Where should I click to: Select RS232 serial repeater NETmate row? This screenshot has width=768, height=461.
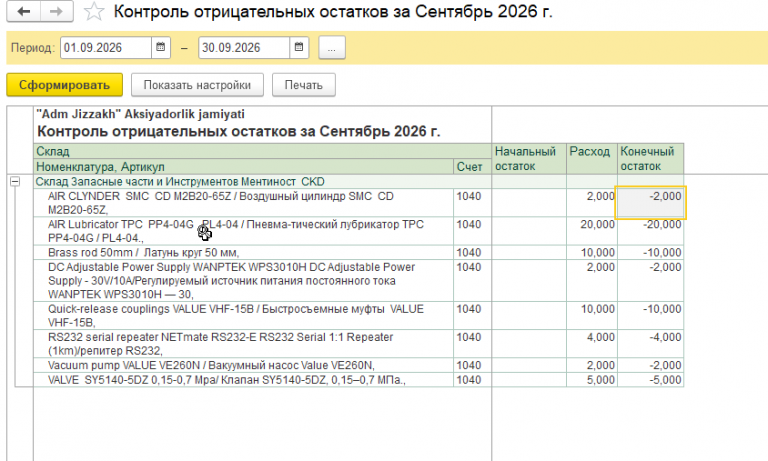pos(243,343)
